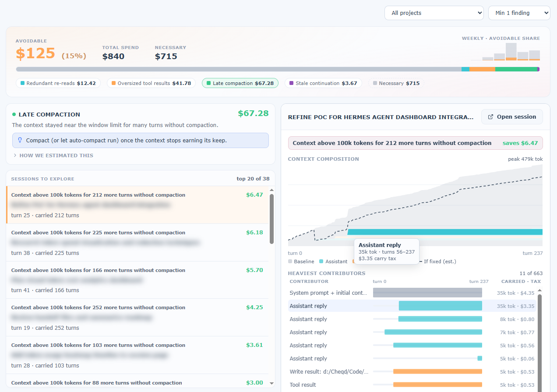Viewport: 557px width, 392px height.
Task: Select the session carried 103 turns
Action: tap(137, 355)
